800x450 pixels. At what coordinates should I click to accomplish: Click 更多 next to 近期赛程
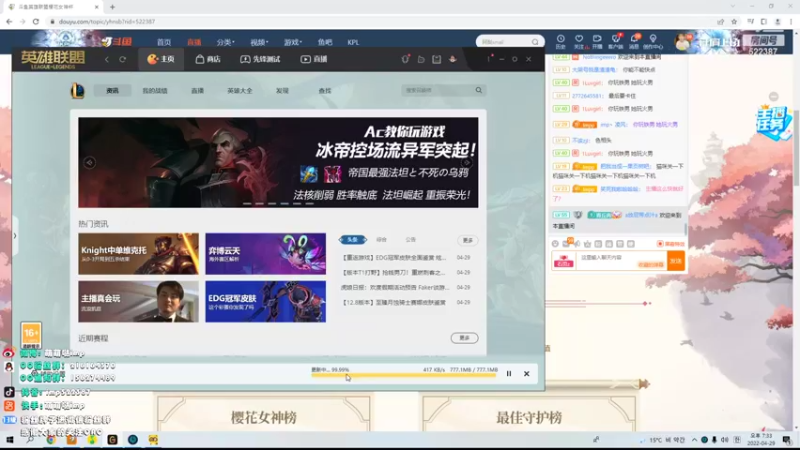pos(464,338)
